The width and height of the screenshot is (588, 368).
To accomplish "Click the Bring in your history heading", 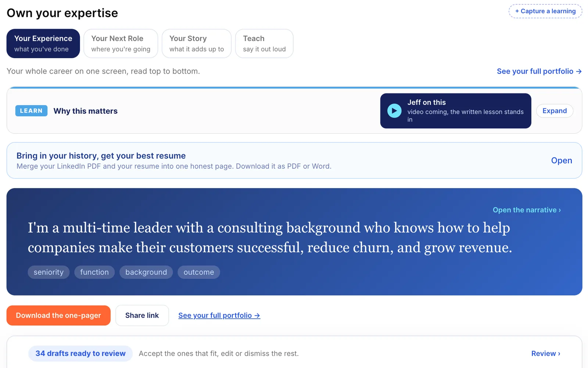I will coord(101,156).
